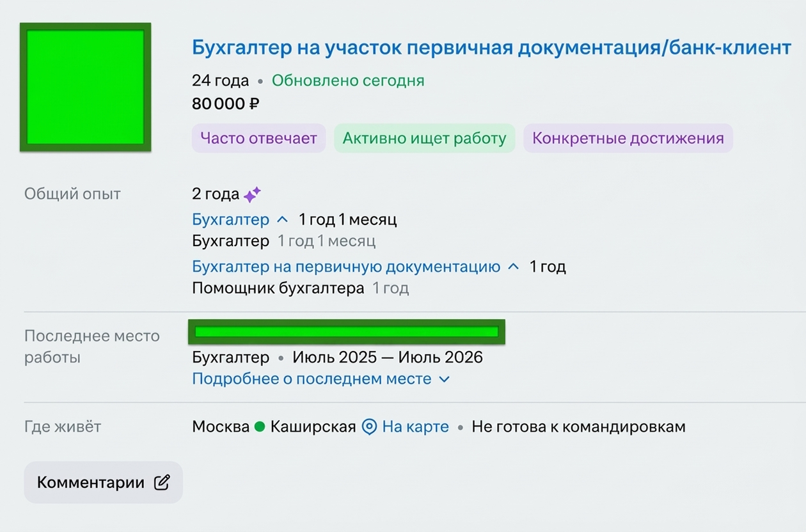Click the 'Обновлено сегодня' status text

[x=348, y=81]
